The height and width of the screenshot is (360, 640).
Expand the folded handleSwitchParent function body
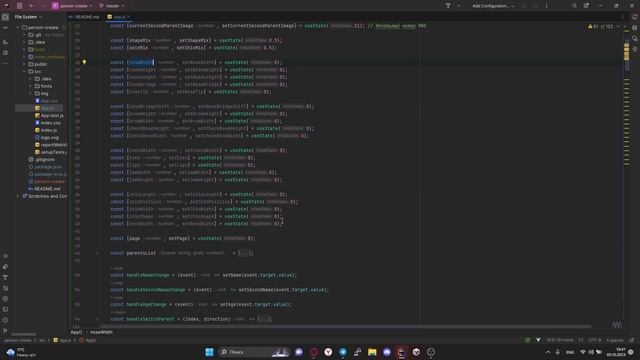pos(264,319)
